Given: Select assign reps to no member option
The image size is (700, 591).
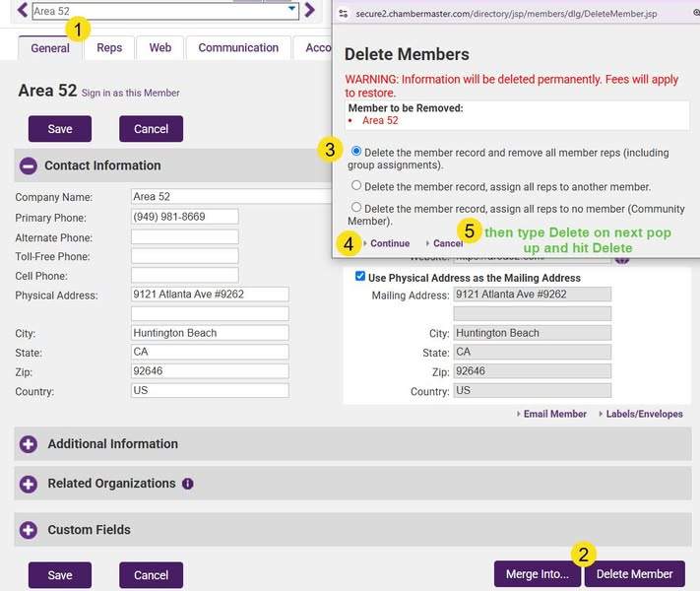Looking at the screenshot, I should [356, 208].
